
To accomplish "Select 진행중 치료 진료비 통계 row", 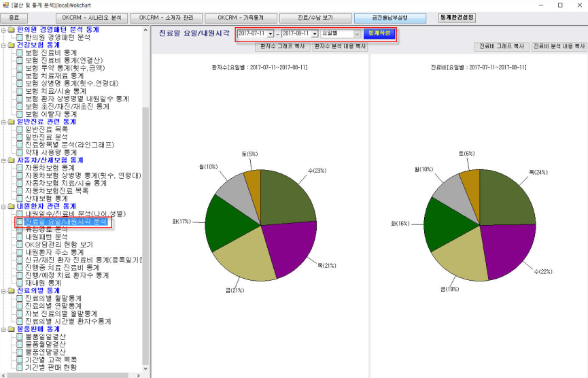I will point(63,267).
